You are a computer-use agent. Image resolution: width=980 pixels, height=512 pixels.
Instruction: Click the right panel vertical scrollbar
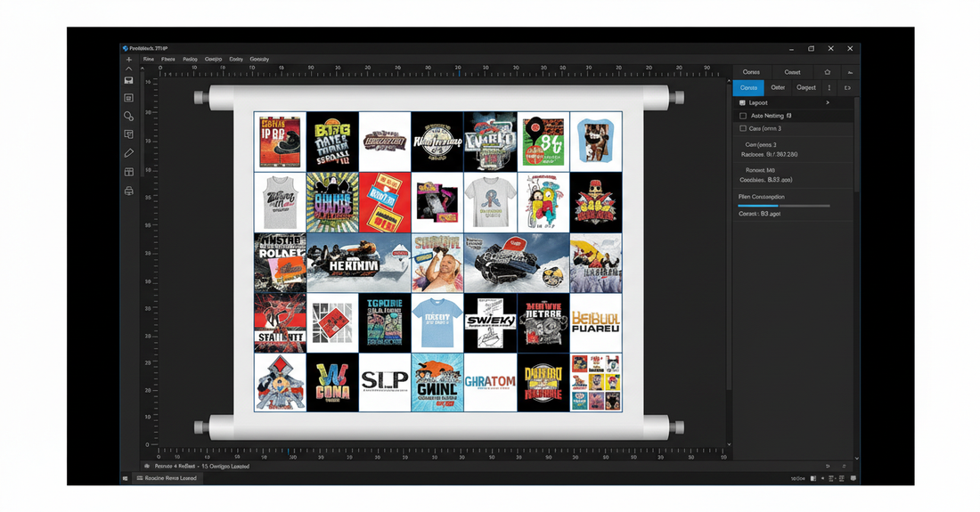856,143
